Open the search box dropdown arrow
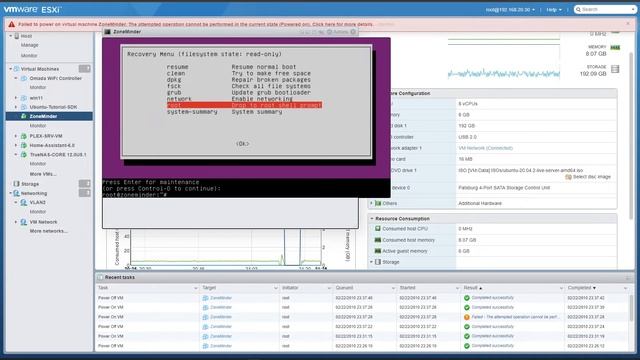The image size is (640, 360). point(633,9)
